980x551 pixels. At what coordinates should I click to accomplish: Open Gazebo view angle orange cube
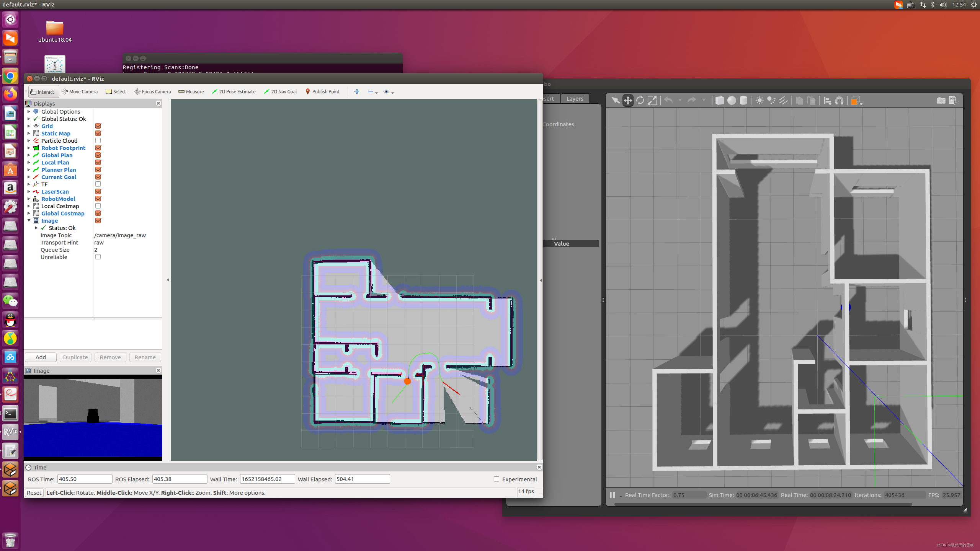coord(855,101)
